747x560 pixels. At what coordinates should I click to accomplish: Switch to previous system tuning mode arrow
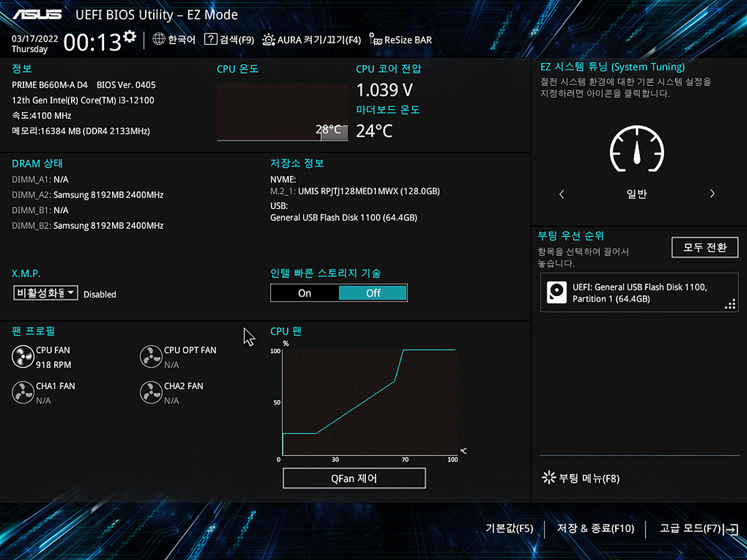pyautogui.click(x=561, y=194)
